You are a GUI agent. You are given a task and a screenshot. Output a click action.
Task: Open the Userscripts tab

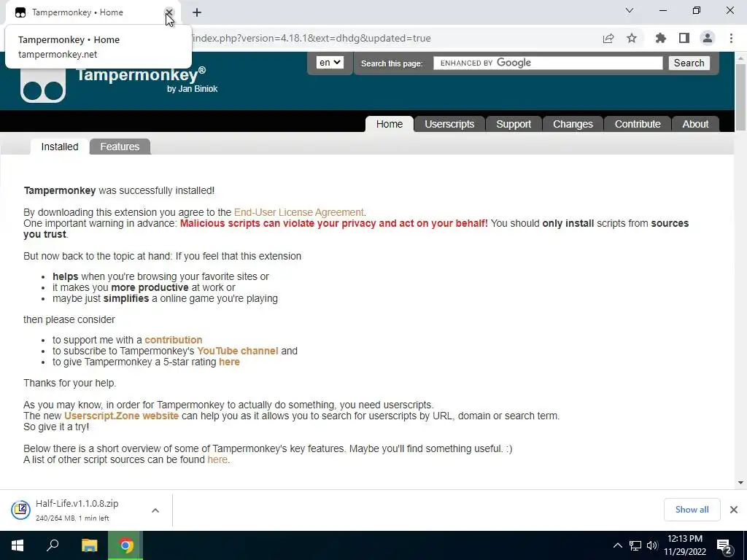point(449,124)
